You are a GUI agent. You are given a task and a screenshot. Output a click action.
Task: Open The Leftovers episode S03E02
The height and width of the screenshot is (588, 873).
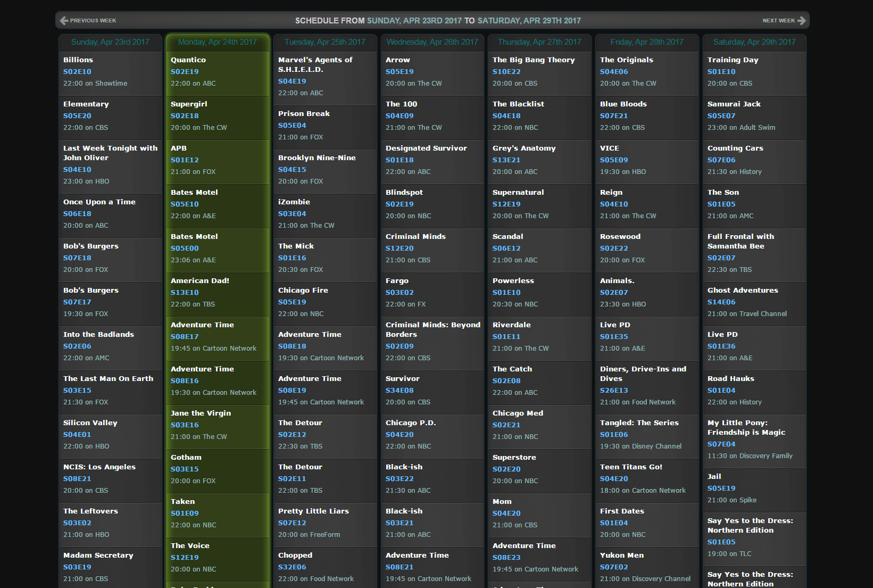pyautogui.click(x=77, y=523)
